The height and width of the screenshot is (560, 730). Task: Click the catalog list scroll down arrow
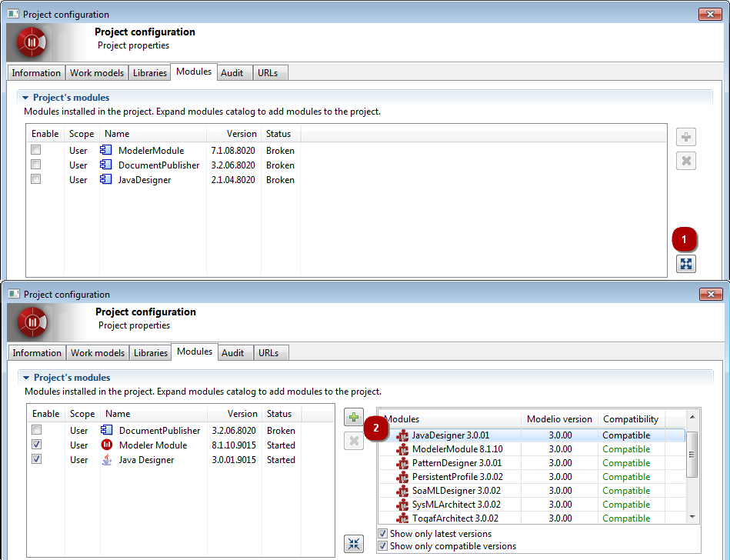point(692,517)
